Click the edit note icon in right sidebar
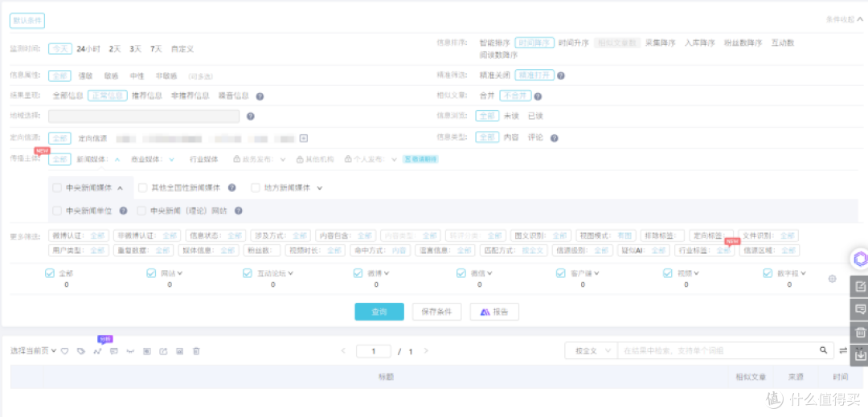This screenshot has height=417, width=868. tap(860, 287)
